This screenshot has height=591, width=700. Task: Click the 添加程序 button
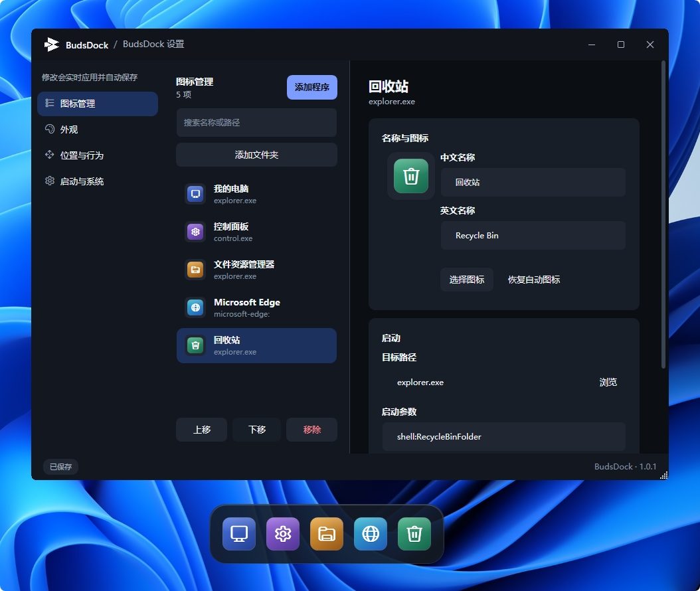coord(311,87)
